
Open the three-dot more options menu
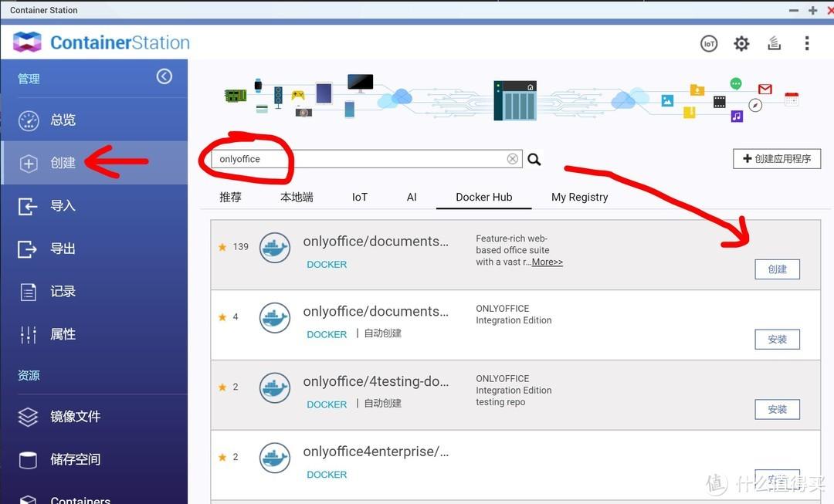pyautogui.click(x=807, y=43)
